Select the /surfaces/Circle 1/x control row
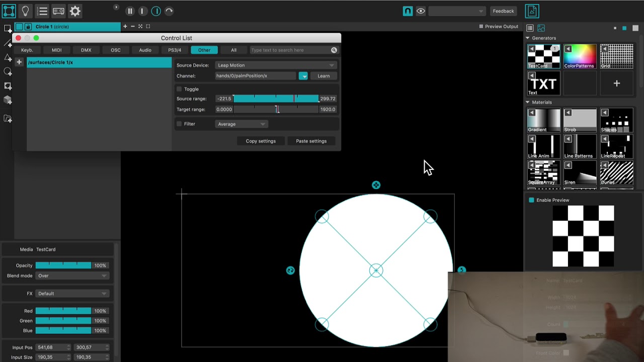This screenshot has width=644, height=362. [x=99, y=62]
